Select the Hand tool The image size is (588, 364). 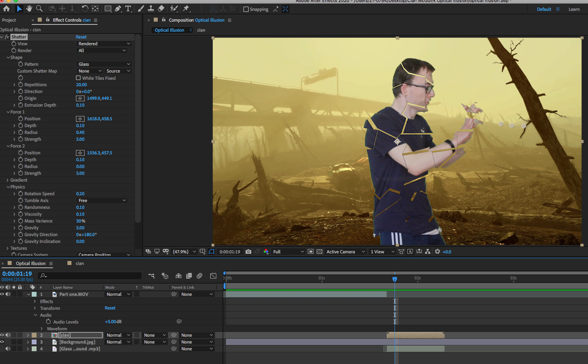point(29,8)
